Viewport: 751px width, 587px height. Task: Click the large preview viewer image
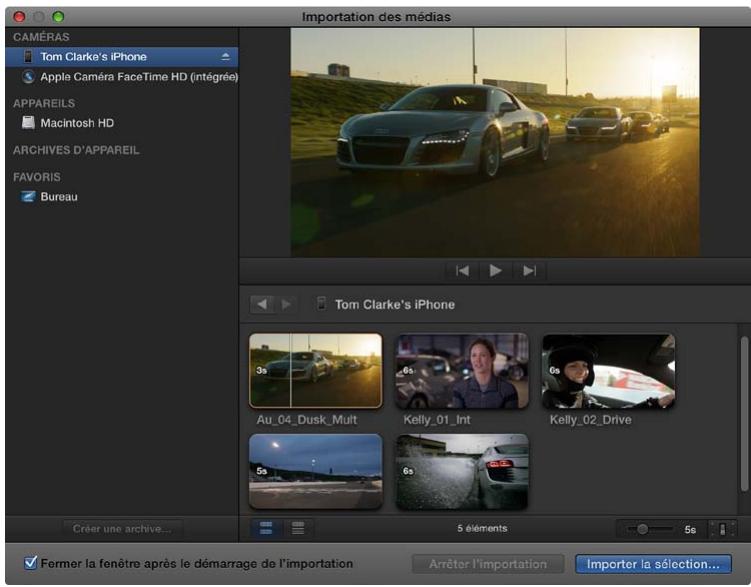click(x=495, y=142)
